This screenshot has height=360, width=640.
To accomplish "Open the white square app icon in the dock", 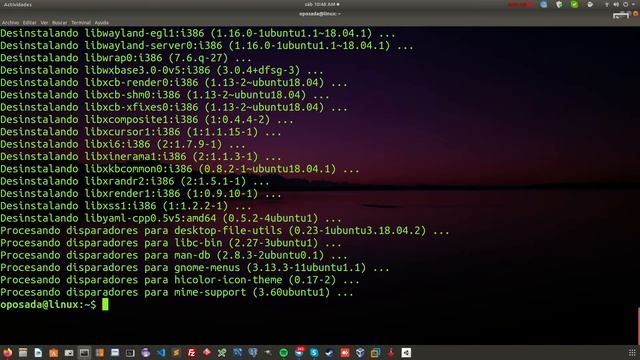I will point(406,353).
